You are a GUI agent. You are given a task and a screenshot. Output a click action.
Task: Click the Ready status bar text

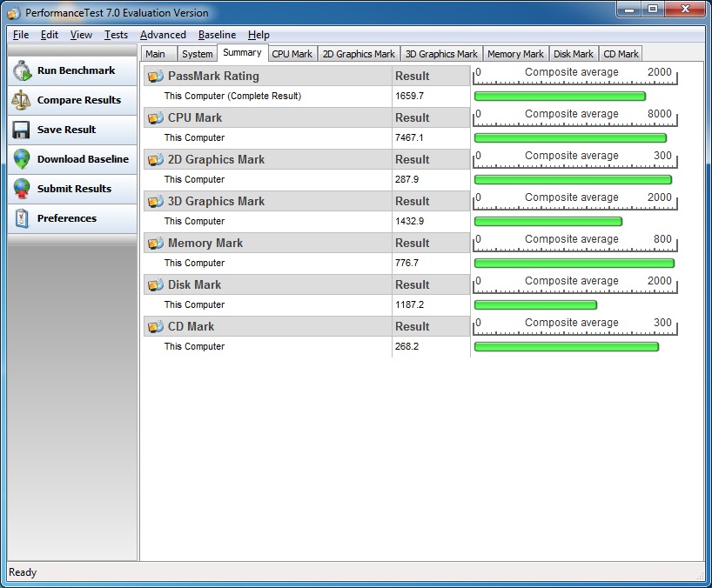coord(23,572)
